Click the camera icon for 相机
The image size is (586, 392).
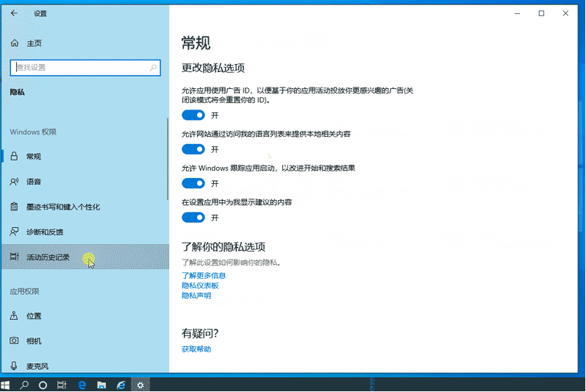(14, 341)
